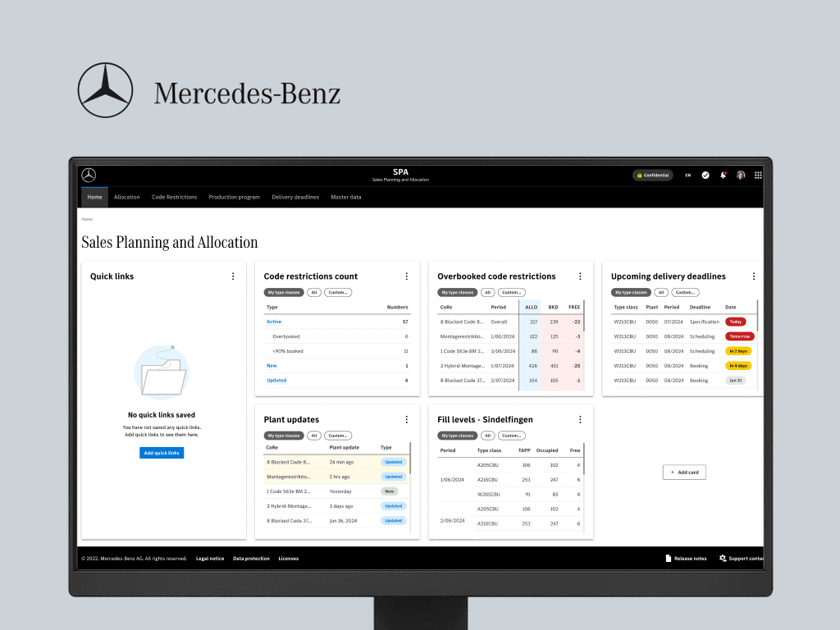Go to the Delivery deadlines tab
The height and width of the screenshot is (630, 840).
point(295,197)
